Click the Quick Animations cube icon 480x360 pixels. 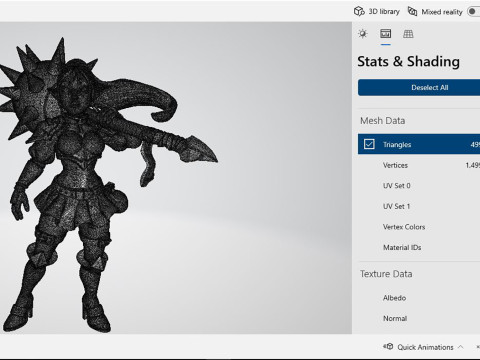(x=388, y=347)
